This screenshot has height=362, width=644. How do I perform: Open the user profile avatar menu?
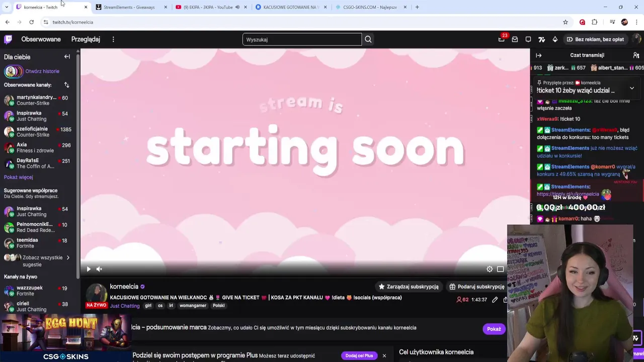click(x=637, y=39)
